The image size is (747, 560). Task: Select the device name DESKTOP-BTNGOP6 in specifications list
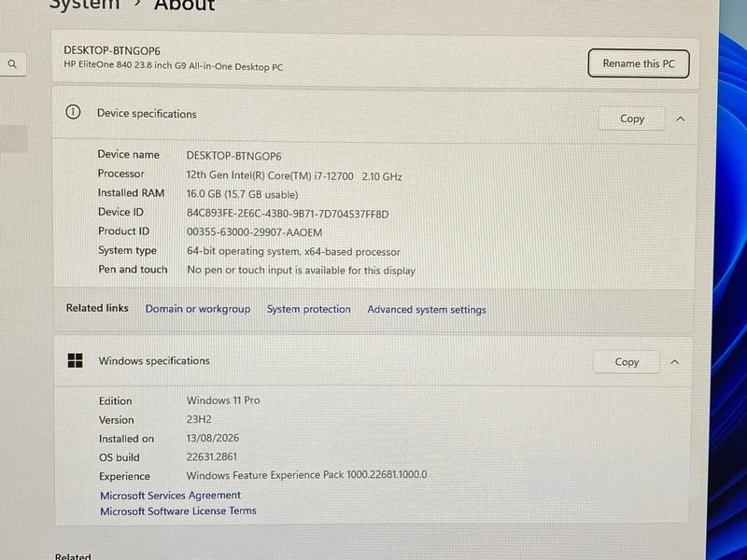tap(234, 156)
